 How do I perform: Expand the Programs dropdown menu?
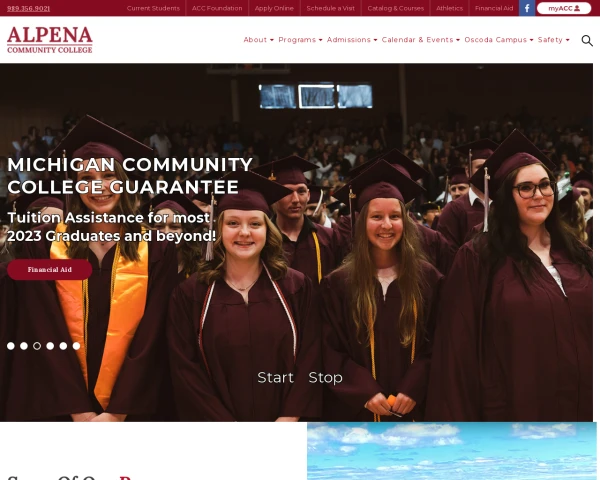coord(300,40)
